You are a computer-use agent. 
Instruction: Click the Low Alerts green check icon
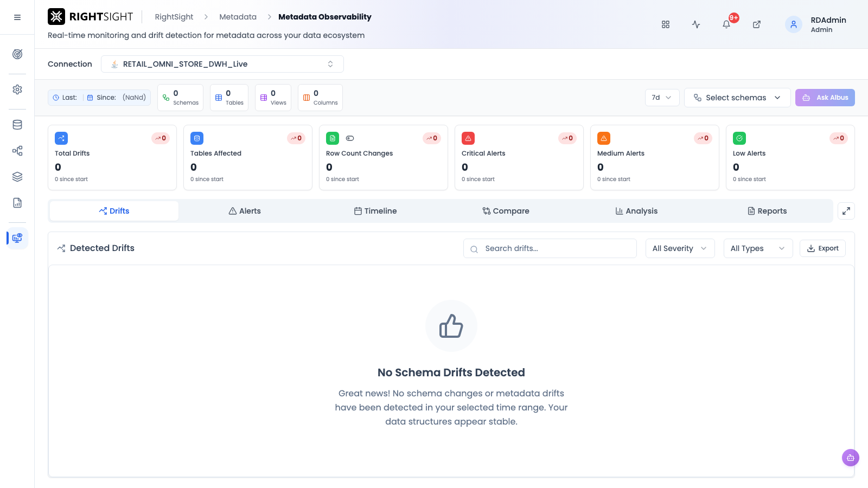[739, 138]
